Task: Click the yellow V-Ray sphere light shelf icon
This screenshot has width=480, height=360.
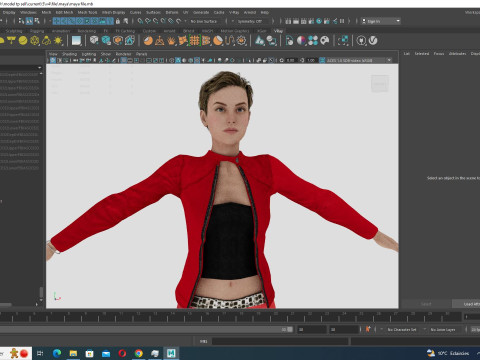Action: pos(23,41)
